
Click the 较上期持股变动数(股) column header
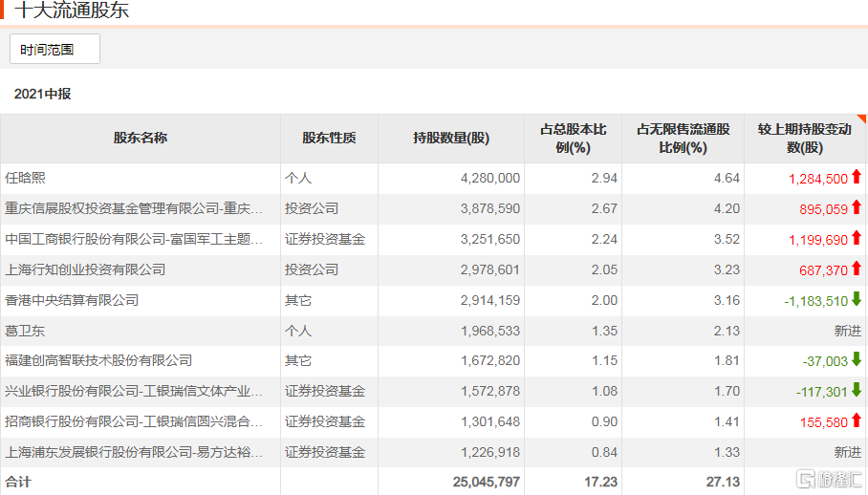[805, 139]
